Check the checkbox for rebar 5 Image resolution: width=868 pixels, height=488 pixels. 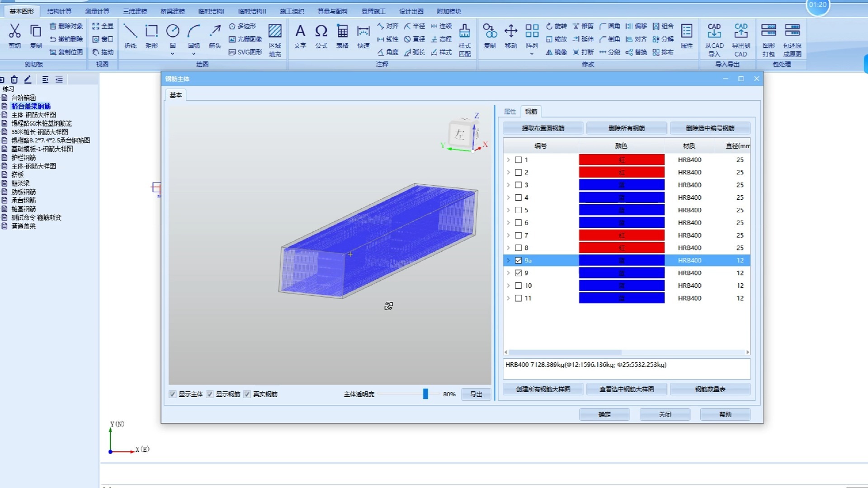pyautogui.click(x=519, y=210)
